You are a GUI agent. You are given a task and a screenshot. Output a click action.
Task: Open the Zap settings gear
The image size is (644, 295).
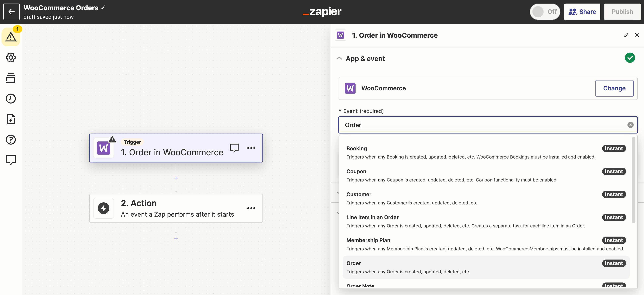click(11, 57)
